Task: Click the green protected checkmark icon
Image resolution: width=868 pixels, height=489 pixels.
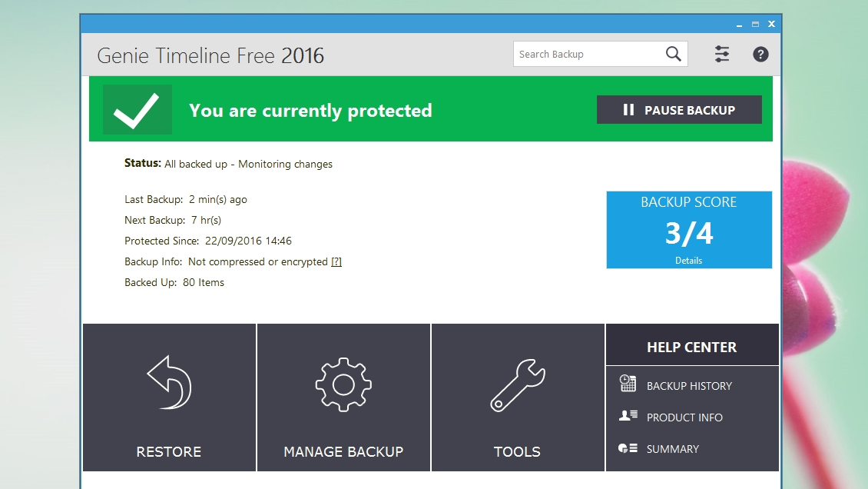Action: click(x=137, y=110)
